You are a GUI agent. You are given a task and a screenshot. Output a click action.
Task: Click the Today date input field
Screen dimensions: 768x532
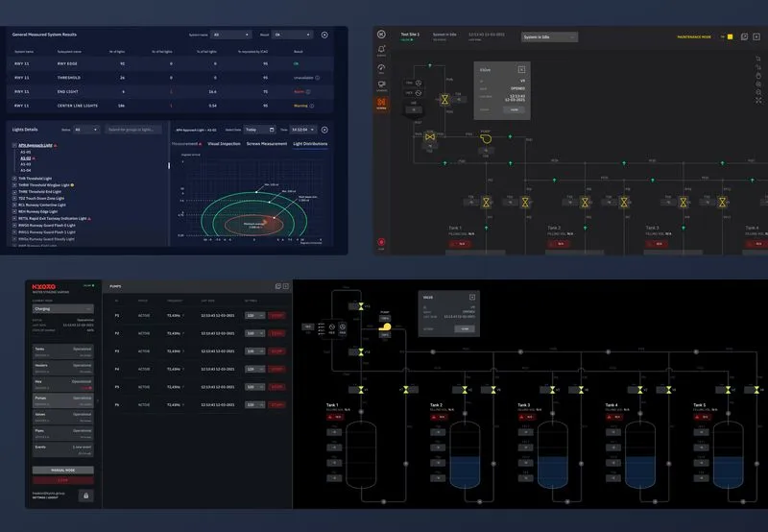260,130
